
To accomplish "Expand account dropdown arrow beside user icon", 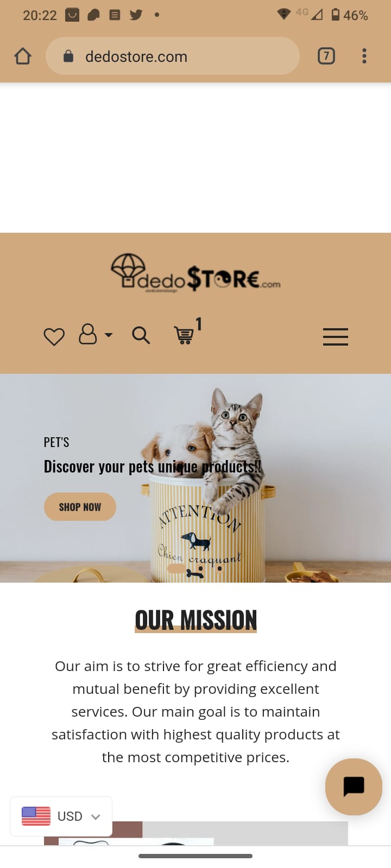I will point(109,335).
